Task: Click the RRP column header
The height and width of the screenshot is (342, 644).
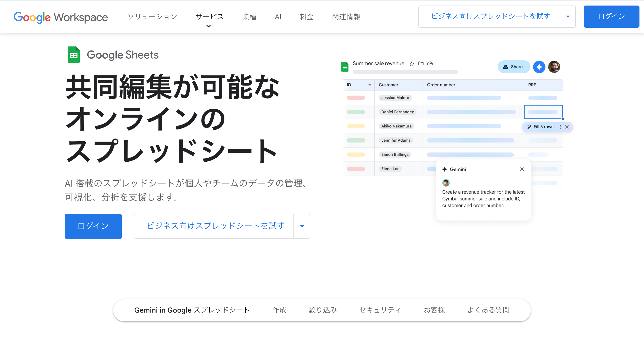Action: tap(543, 85)
